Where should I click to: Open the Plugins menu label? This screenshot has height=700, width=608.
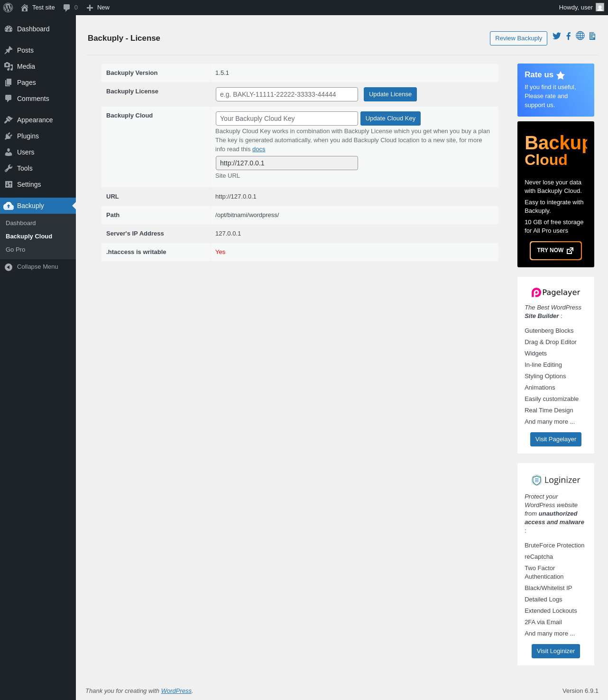point(28,136)
